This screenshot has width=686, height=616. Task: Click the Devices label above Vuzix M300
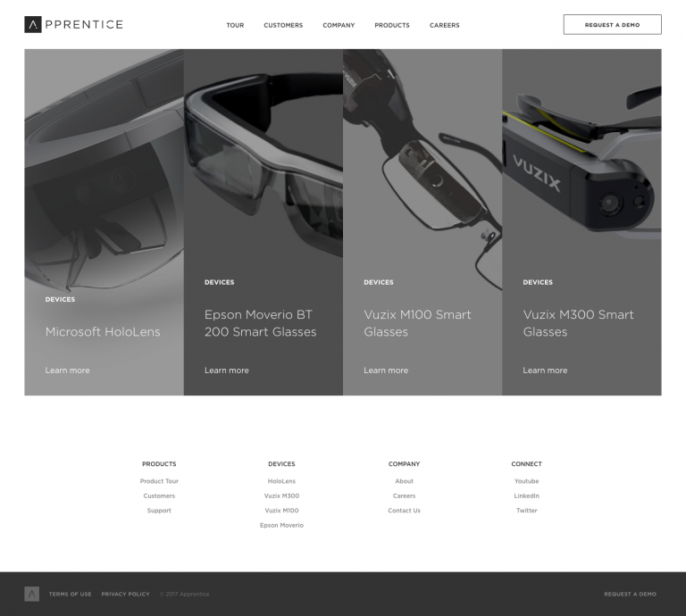point(538,282)
